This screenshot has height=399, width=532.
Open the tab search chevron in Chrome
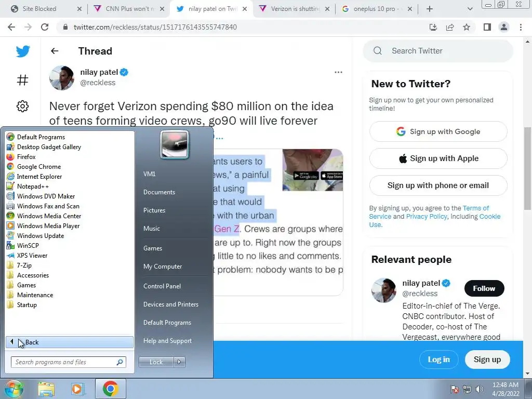point(470,9)
